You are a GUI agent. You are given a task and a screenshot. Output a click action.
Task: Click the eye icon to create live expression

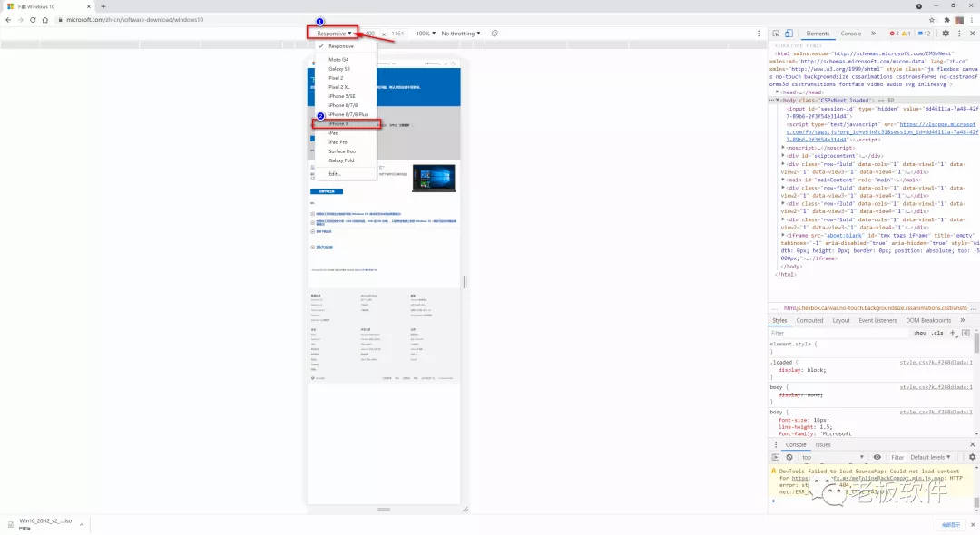coord(877,456)
